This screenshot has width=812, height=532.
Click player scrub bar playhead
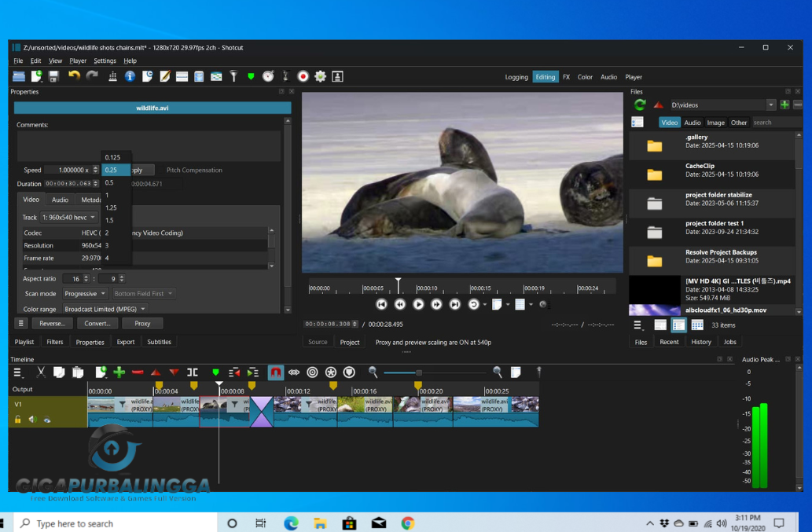point(399,285)
